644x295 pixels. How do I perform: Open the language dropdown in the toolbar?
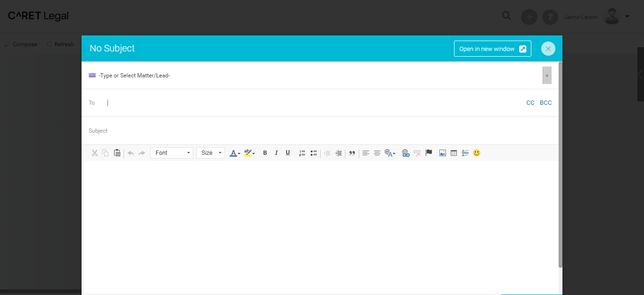pos(390,153)
